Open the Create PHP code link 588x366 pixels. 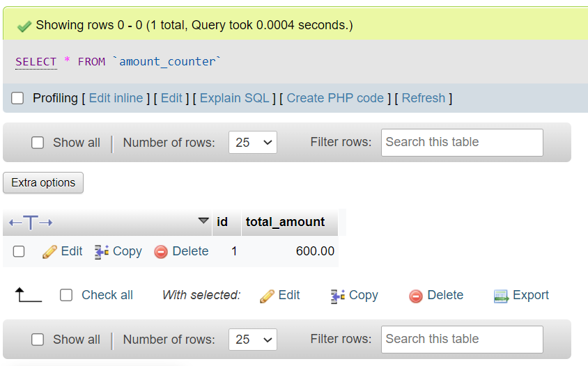click(335, 98)
